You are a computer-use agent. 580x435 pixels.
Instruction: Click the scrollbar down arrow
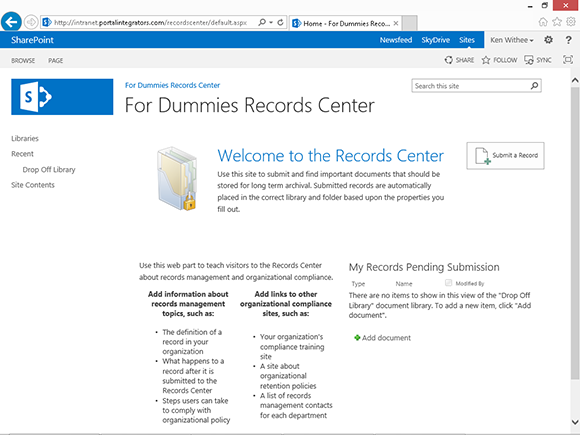[575, 422]
